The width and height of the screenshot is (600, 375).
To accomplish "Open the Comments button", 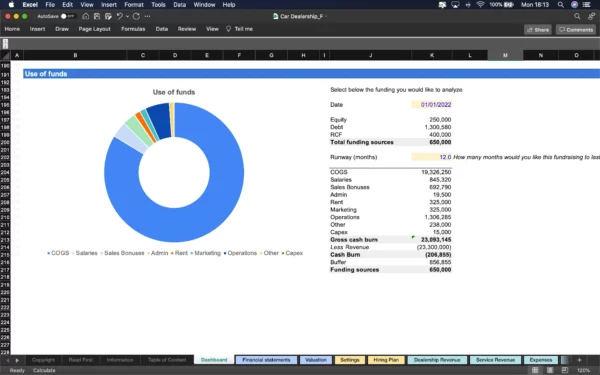I will coord(576,29).
